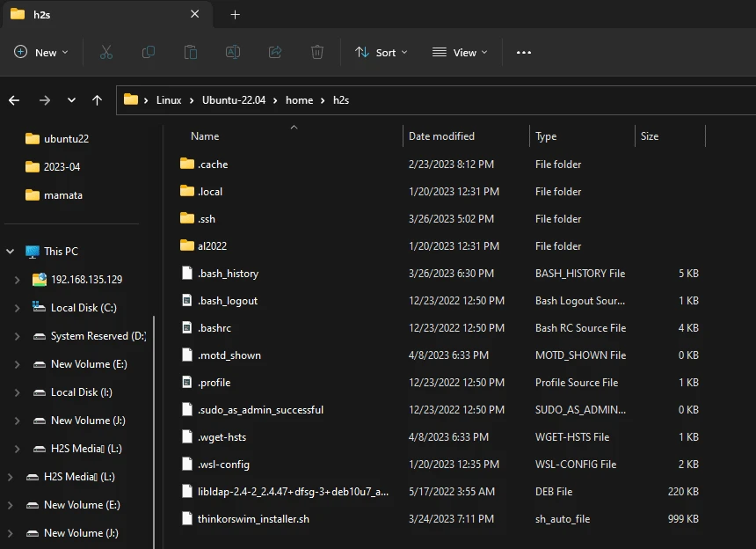Click the Copy icon
Viewport: 756px width, 549px height.
pos(149,52)
